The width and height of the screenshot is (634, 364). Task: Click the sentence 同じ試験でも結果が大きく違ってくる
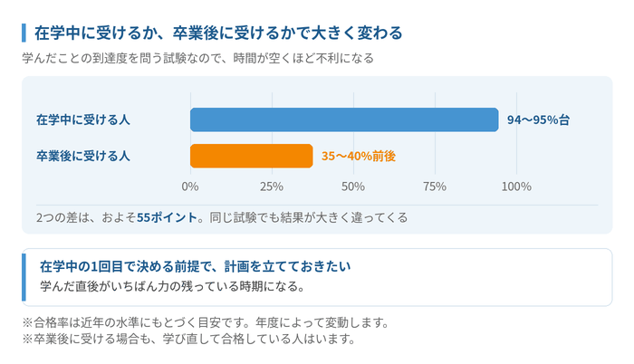[x=309, y=217]
